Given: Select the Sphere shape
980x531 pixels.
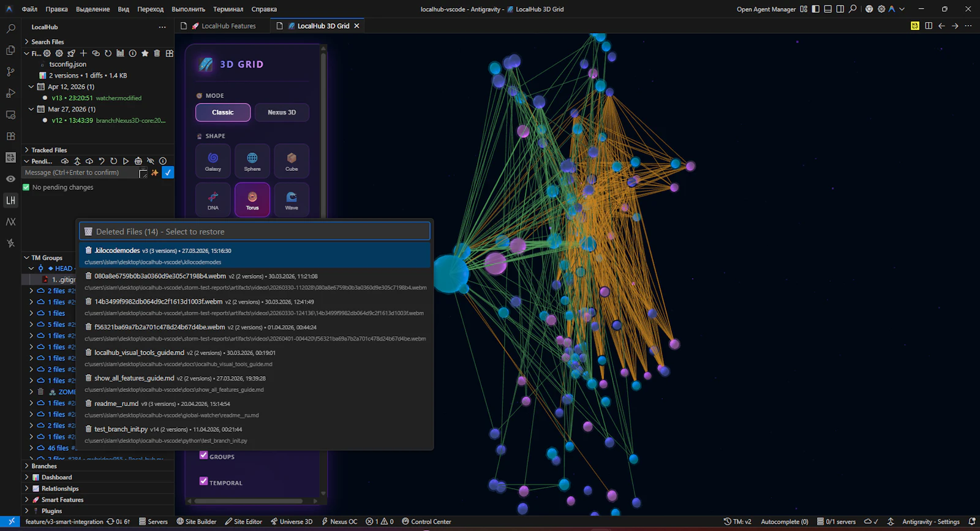Looking at the screenshot, I should pyautogui.click(x=252, y=161).
